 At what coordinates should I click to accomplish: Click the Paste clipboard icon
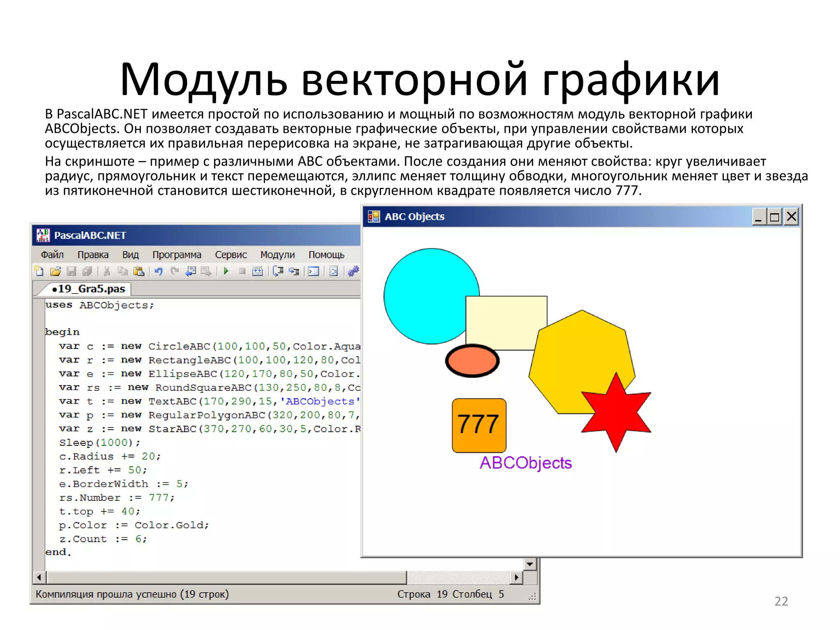(x=139, y=271)
